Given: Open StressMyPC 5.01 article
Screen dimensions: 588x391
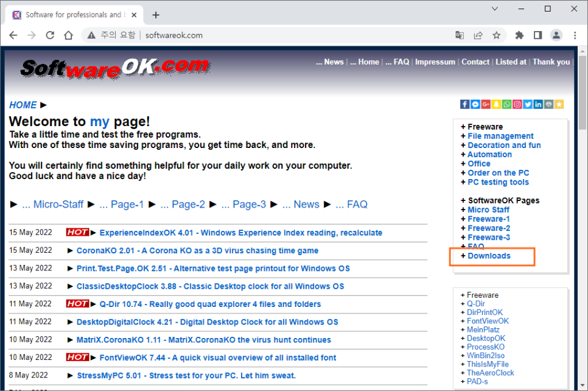Looking at the screenshot, I should [186, 376].
